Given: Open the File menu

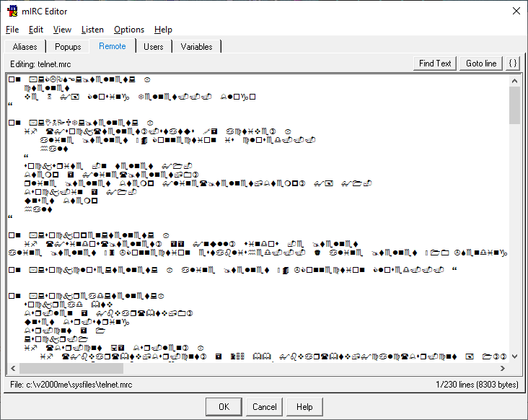Looking at the screenshot, I should point(12,30).
